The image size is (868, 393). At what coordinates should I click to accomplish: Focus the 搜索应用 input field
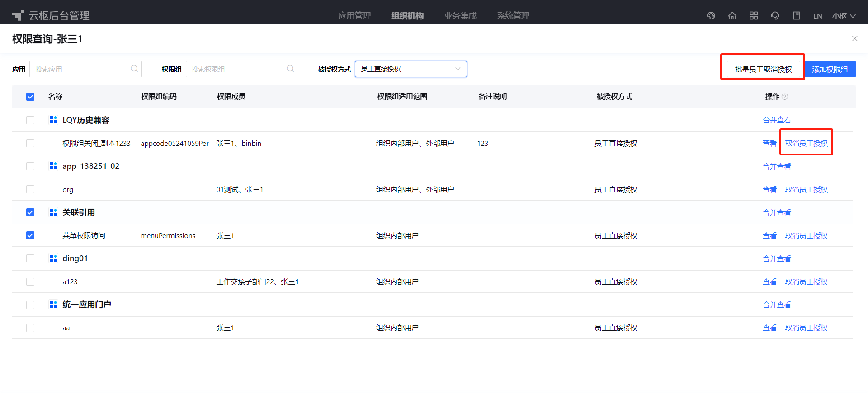click(x=85, y=69)
